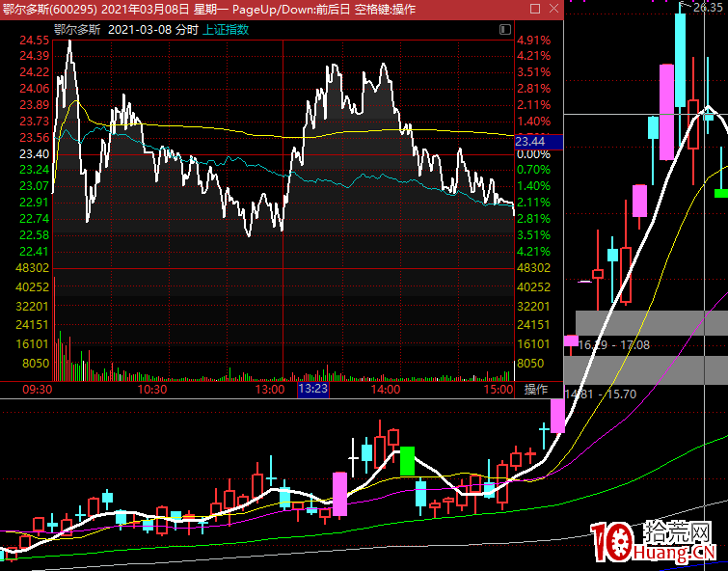Select the tall magenta candle at upper right

pyautogui.click(x=665, y=111)
